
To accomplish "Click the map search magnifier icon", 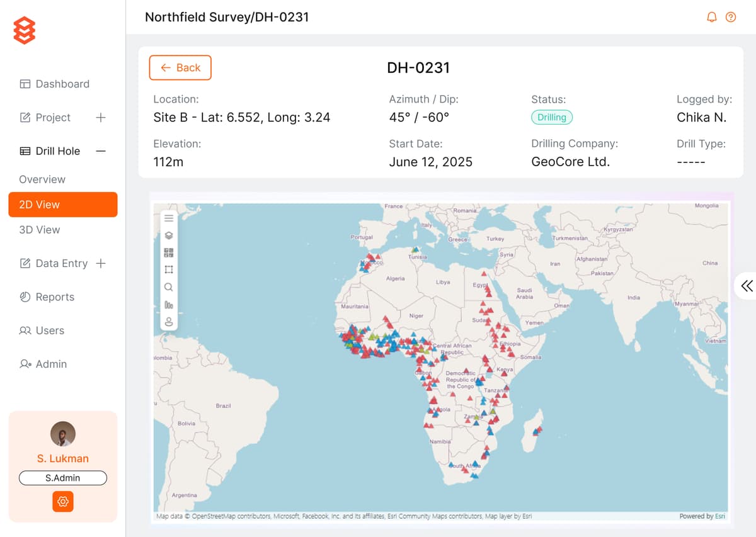I will (x=169, y=287).
